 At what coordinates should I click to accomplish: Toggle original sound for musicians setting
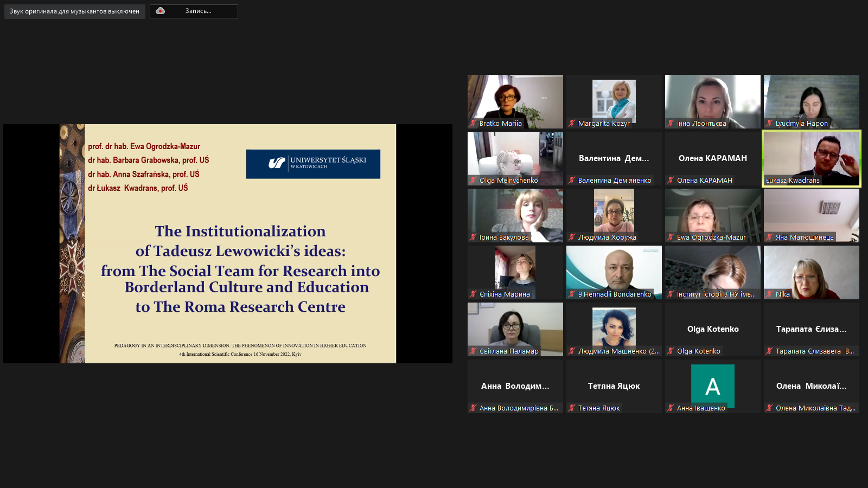[74, 11]
